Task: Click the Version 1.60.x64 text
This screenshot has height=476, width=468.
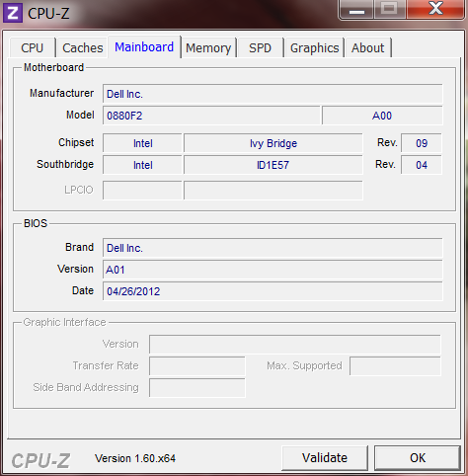Action: coord(135,458)
